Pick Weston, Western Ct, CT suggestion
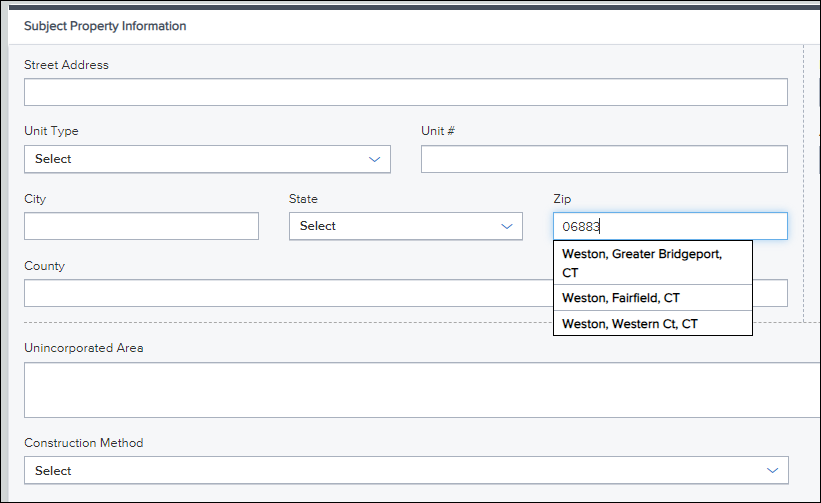 [653, 323]
